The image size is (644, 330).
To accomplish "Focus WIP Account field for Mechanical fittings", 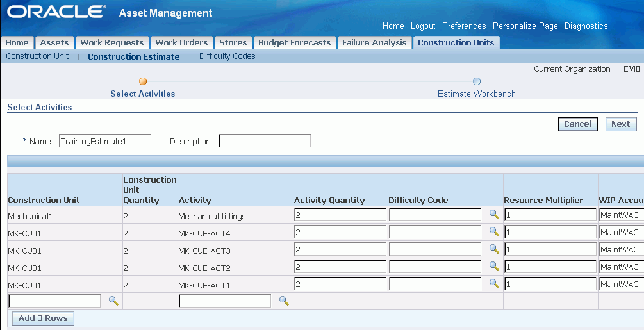I will (622, 215).
